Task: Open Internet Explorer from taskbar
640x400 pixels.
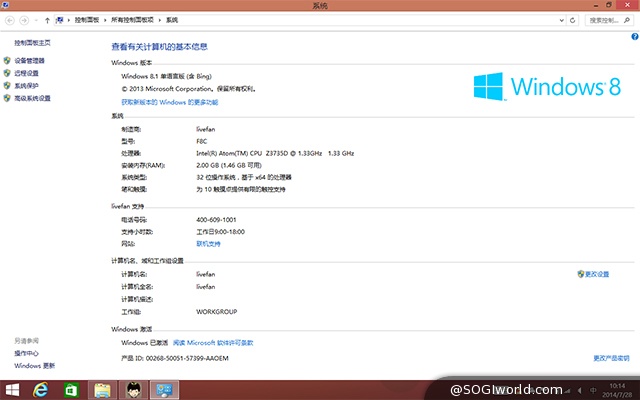Action: pos(40,390)
